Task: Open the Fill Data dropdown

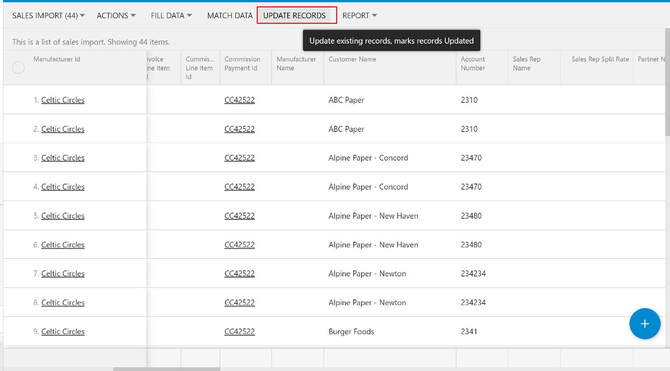Action: pyautogui.click(x=171, y=15)
